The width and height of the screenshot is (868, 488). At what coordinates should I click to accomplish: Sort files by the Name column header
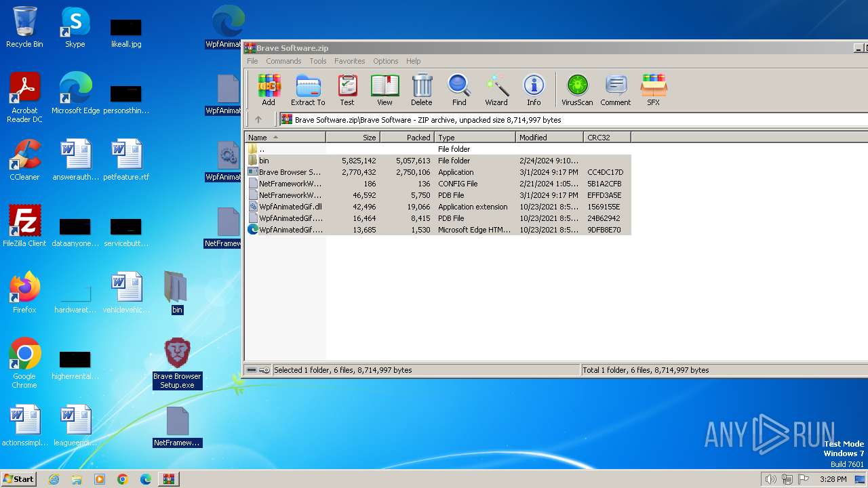click(x=285, y=138)
